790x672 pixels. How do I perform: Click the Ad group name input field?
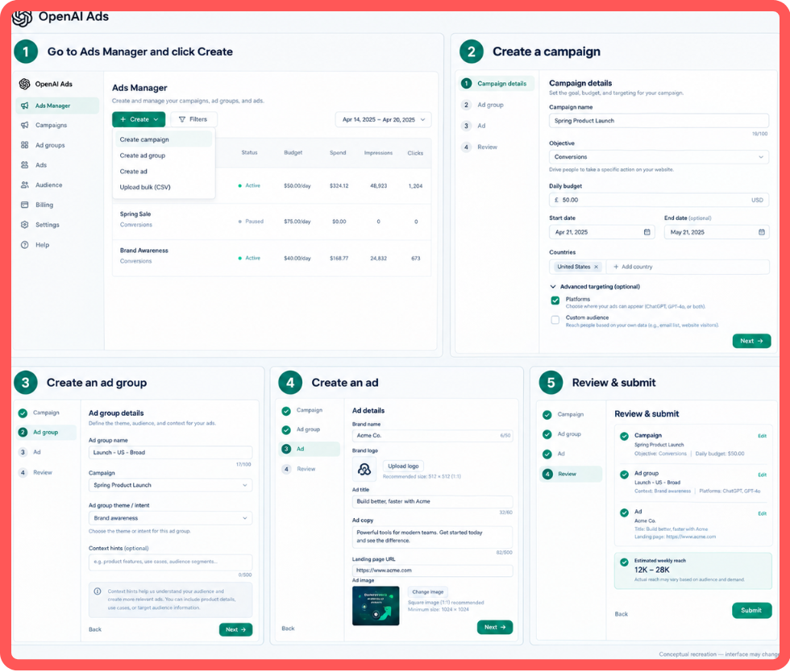(x=170, y=452)
